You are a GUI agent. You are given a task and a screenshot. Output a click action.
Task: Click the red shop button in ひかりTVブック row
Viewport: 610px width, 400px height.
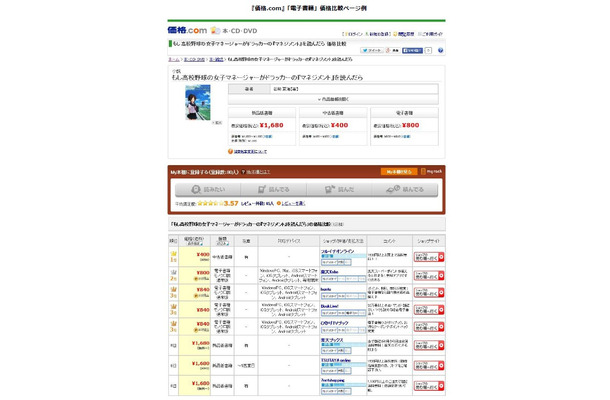[429, 327]
